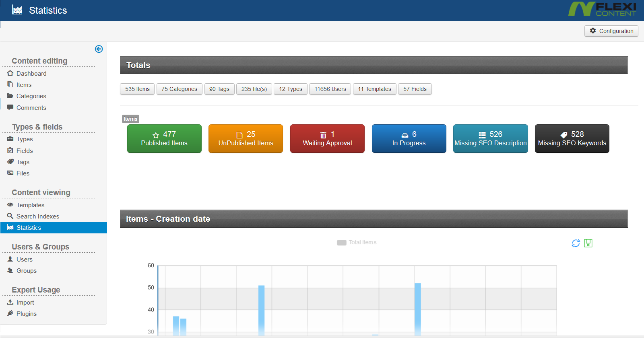Image resolution: width=644 pixels, height=338 pixels.
Task: Open the Import link under Expert Usage
Action: 25,302
